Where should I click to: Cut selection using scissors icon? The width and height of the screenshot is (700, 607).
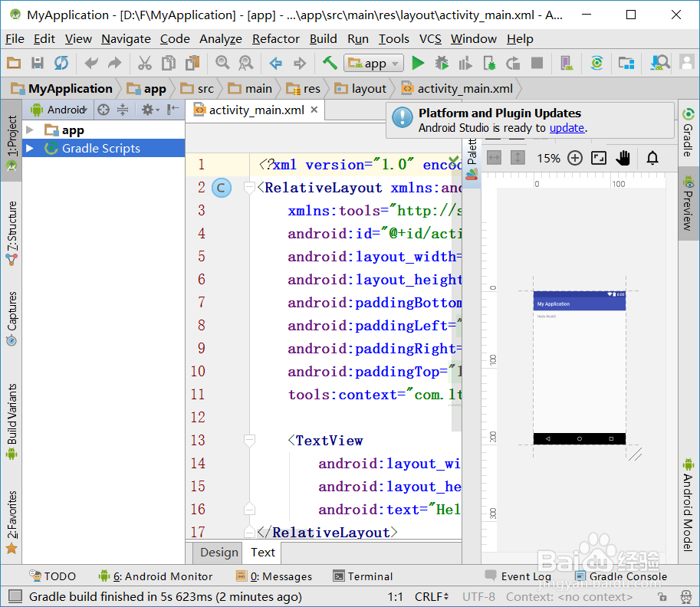tap(145, 63)
